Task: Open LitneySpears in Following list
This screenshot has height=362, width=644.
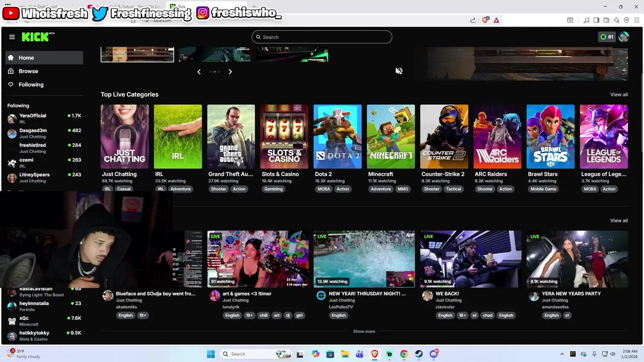Action: pos(44,177)
